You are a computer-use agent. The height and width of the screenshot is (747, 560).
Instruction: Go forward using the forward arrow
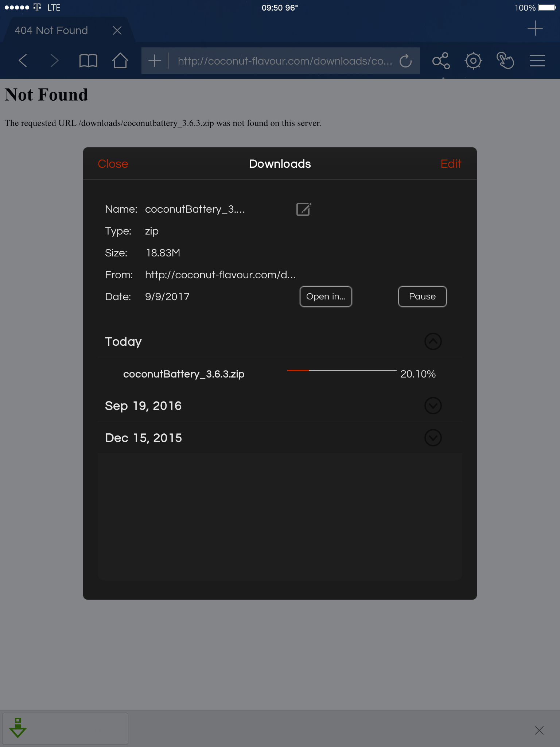(54, 61)
